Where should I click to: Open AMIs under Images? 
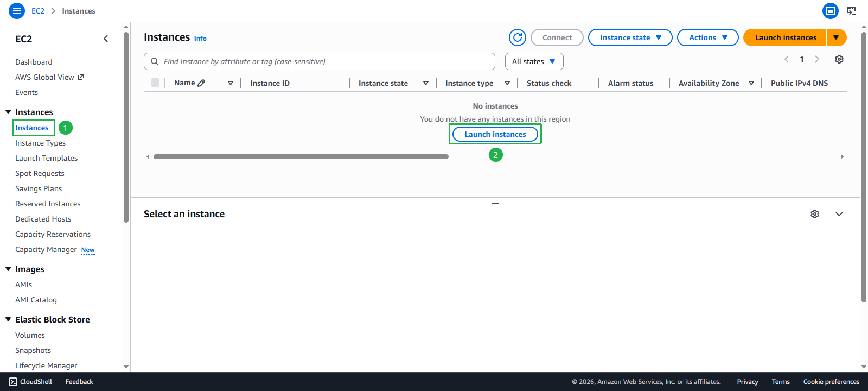pyautogui.click(x=23, y=285)
